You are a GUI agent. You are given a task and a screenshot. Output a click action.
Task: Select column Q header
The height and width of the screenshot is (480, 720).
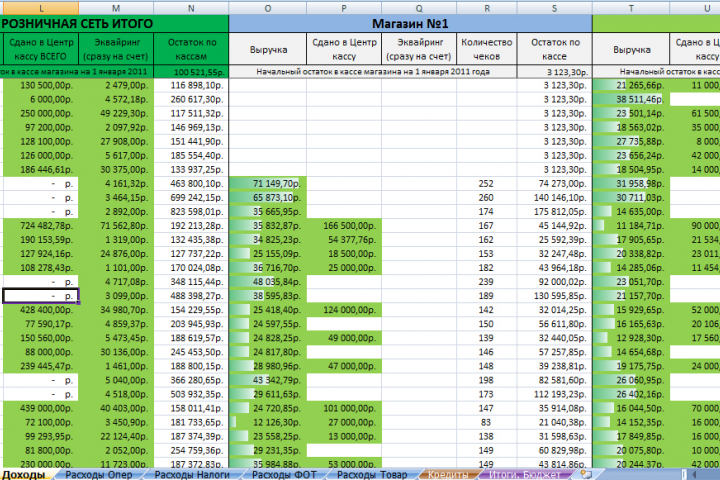coord(419,8)
